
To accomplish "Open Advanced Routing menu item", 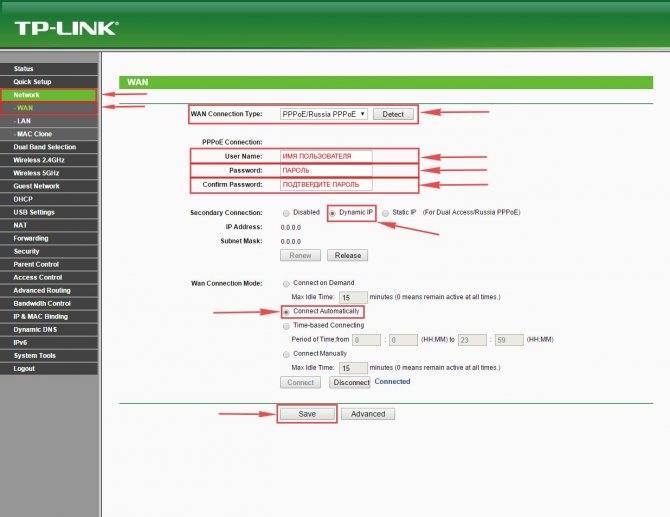I will click(x=49, y=290).
